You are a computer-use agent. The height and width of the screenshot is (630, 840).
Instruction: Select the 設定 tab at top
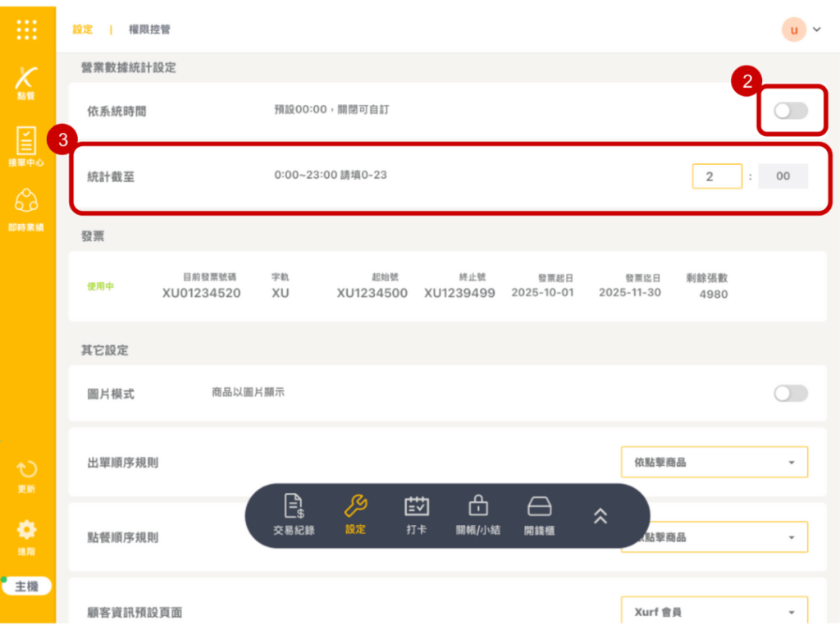coord(83,30)
